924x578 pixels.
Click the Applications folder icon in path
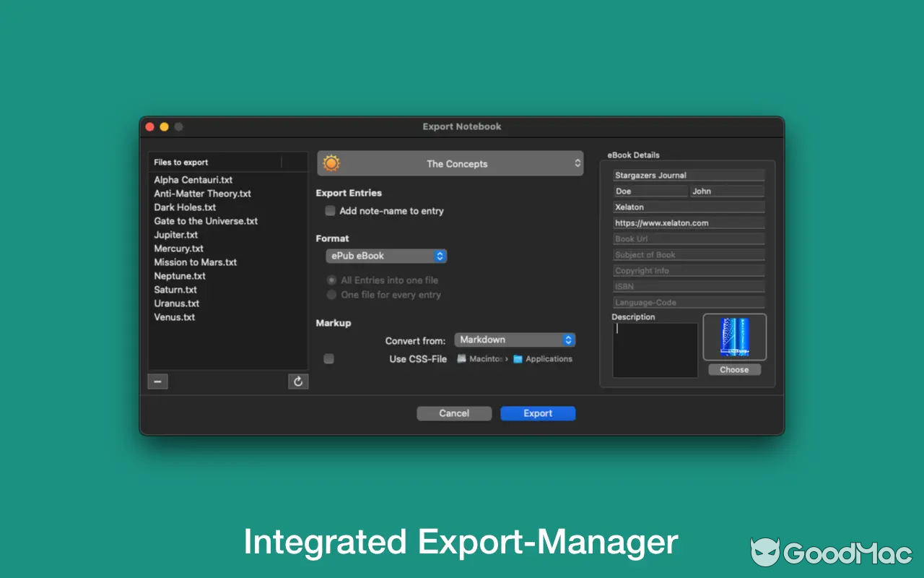click(x=518, y=358)
